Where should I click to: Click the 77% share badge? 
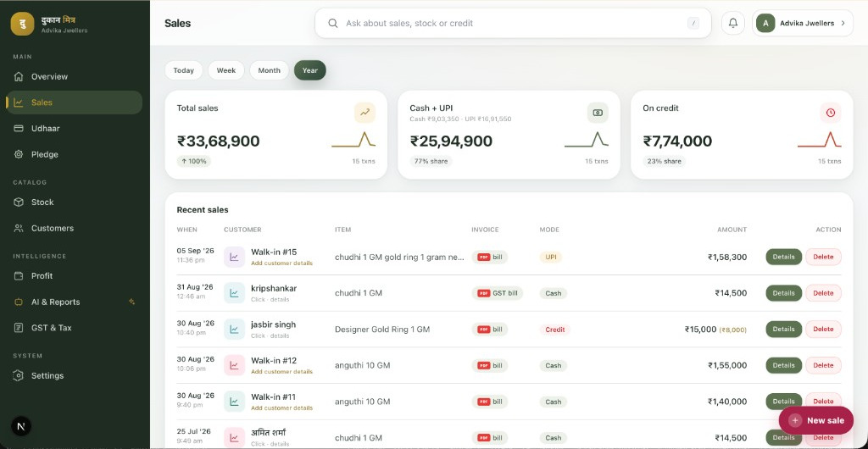431,162
